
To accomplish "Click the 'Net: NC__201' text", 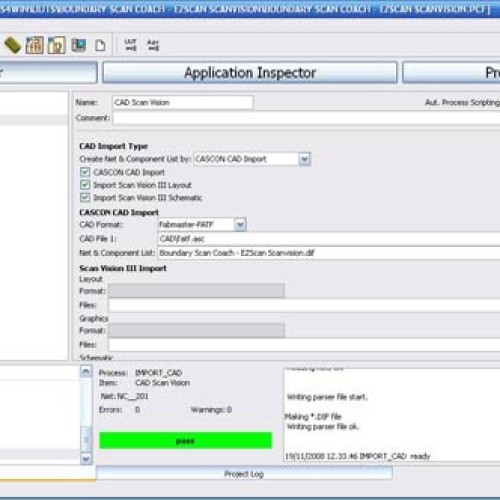I will [x=124, y=396].
